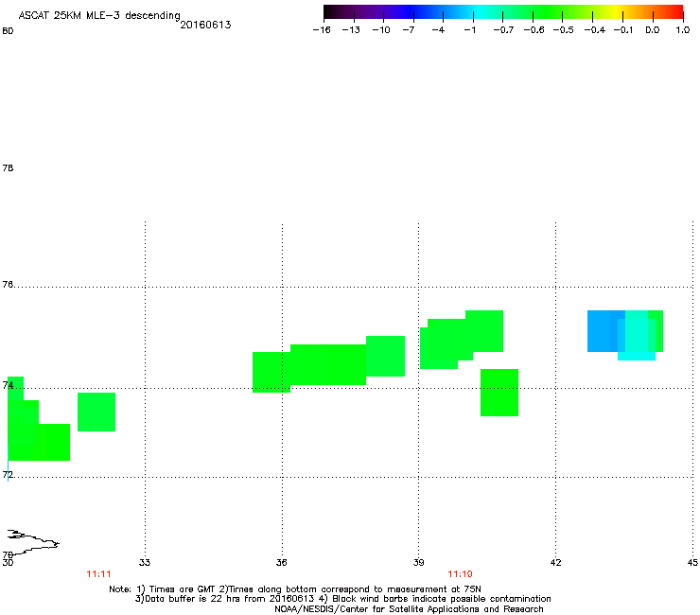
Task: Click the colorbar tick label 1.0
Action: click(683, 30)
